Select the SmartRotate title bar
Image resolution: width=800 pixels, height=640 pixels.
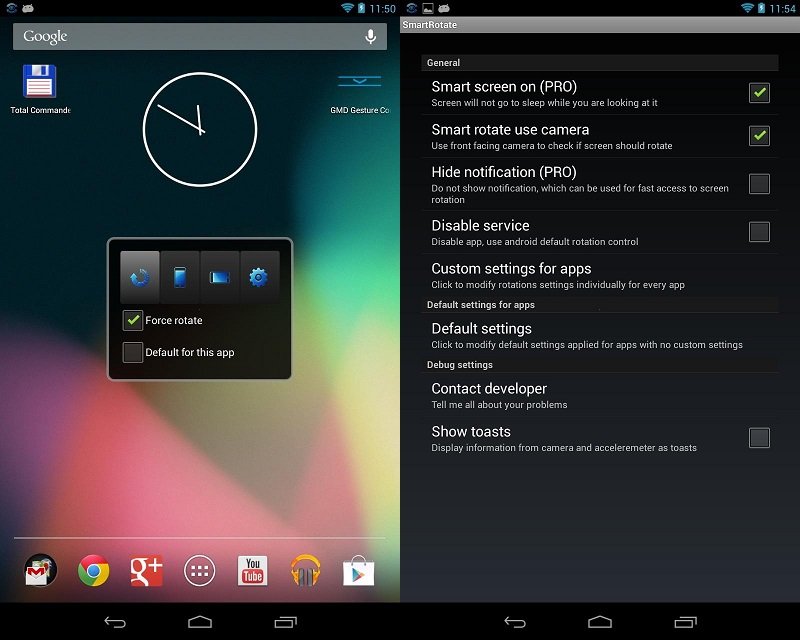tap(600, 25)
